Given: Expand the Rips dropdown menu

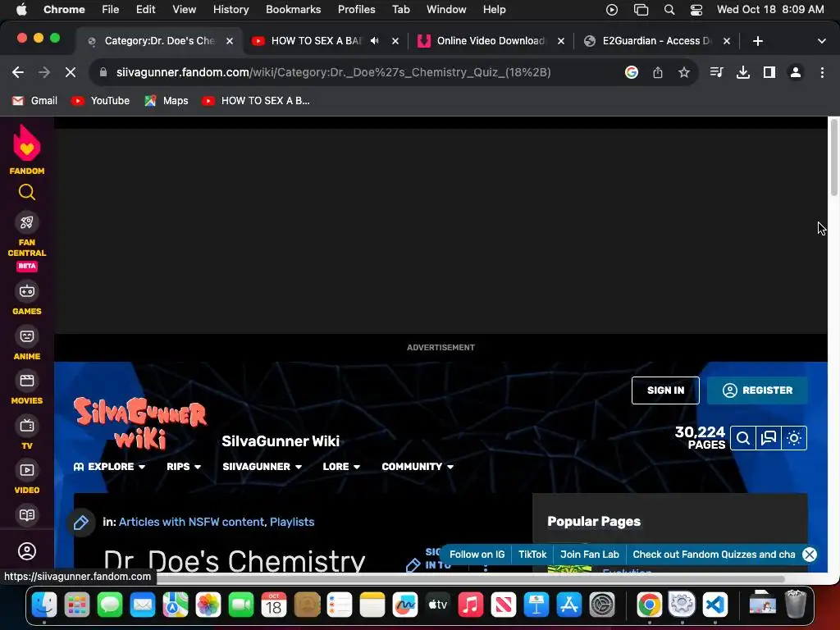Looking at the screenshot, I should [184, 467].
